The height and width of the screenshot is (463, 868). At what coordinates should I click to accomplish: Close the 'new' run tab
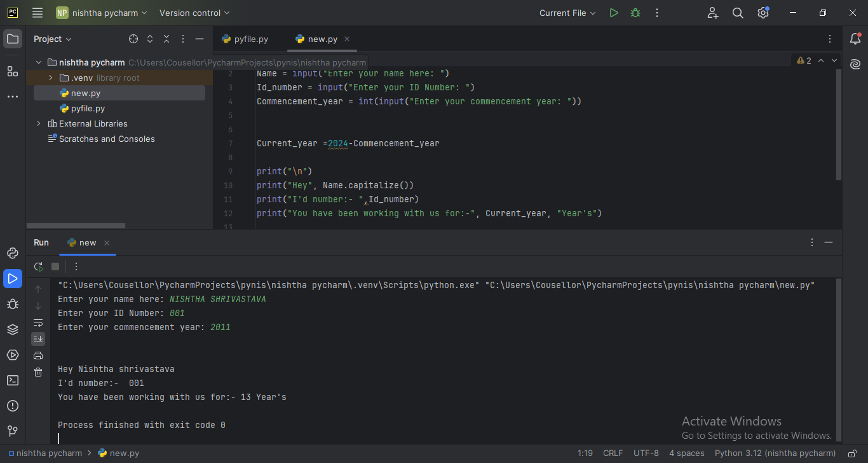click(107, 243)
